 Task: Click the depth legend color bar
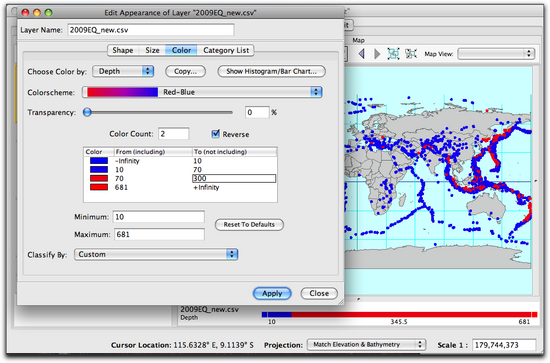[399, 315]
